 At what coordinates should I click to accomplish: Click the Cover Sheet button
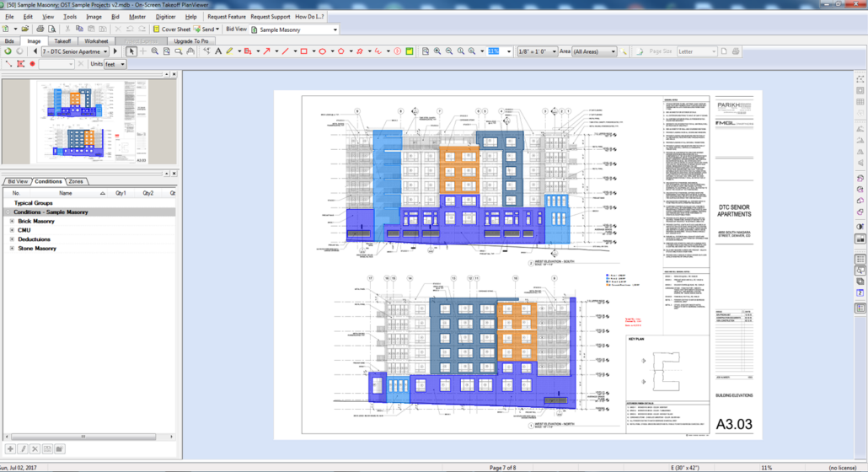172,29
